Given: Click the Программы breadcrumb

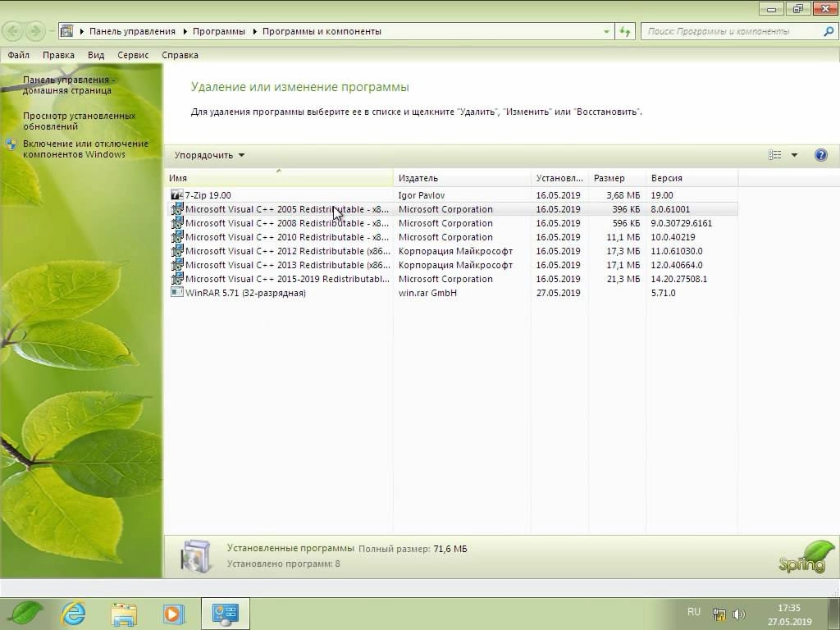Looking at the screenshot, I should tap(218, 32).
